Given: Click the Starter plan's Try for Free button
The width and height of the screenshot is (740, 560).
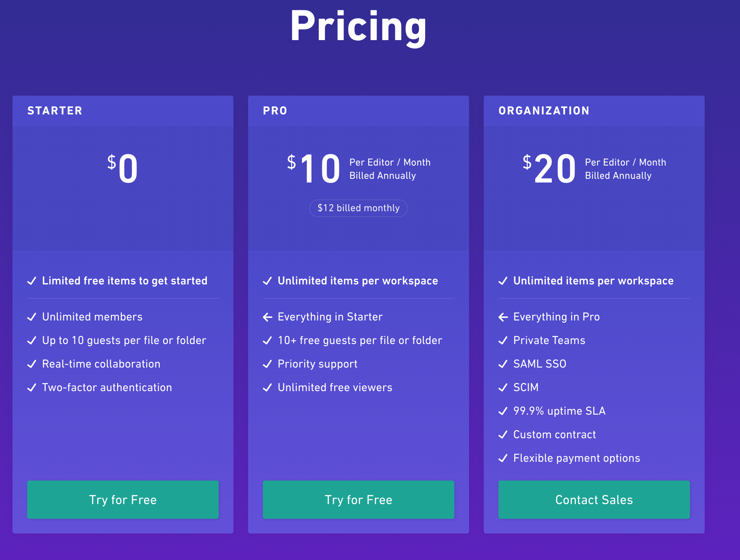Looking at the screenshot, I should pyautogui.click(x=123, y=499).
